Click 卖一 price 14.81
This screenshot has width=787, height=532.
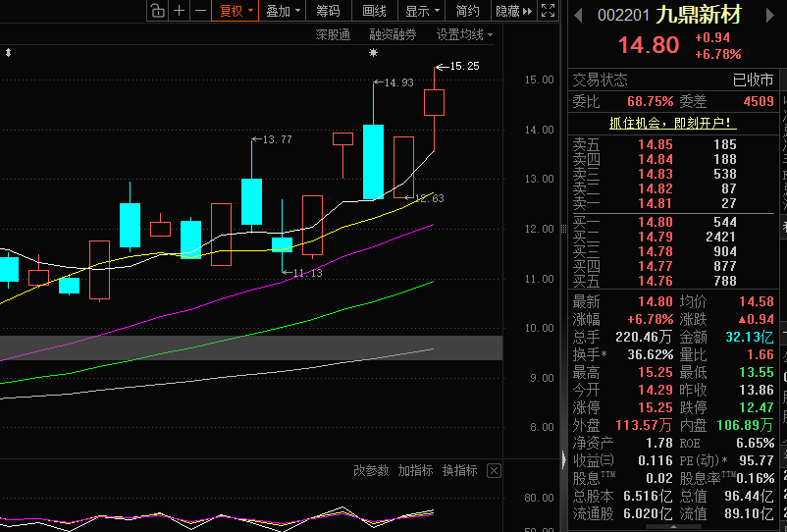pos(656,203)
